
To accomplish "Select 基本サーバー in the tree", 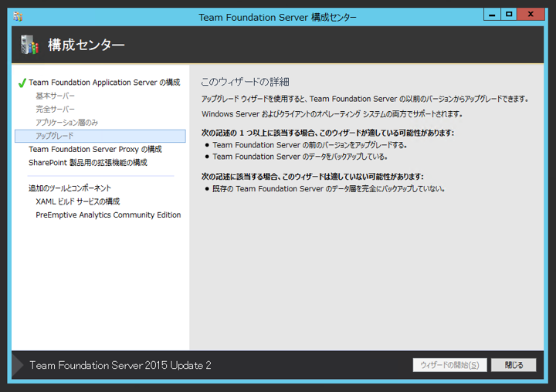I will pyautogui.click(x=55, y=96).
